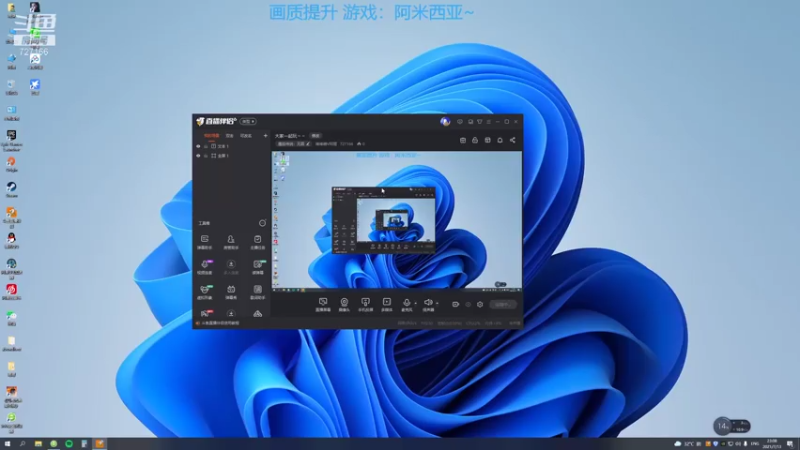Open the Recycle Bin on the desktop
The image size is (800, 450).
point(11,87)
